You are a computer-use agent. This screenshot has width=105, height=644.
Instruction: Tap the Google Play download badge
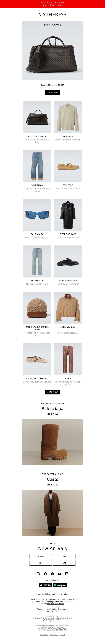point(60,585)
